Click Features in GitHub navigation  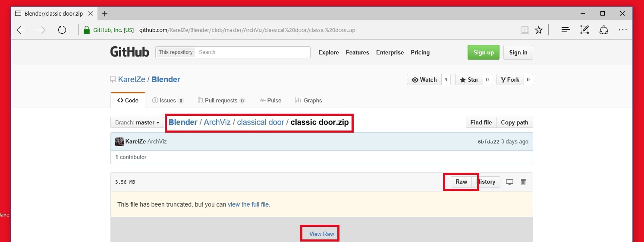pyautogui.click(x=358, y=52)
